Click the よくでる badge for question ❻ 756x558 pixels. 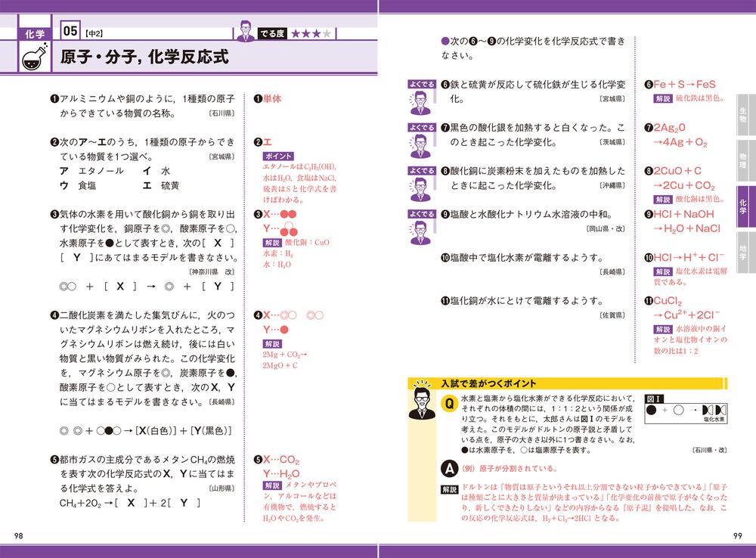point(423,85)
